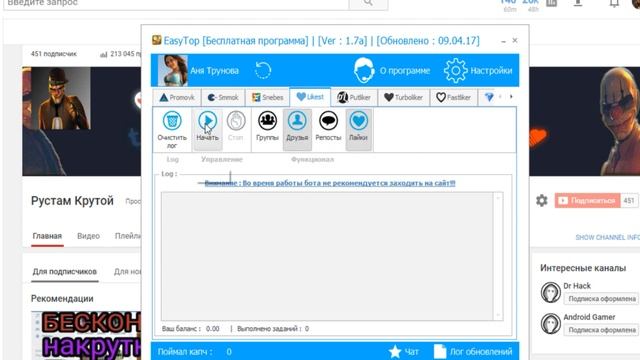This screenshot has width=640, height=360.
Task: Click inside the empty log text area
Action: pos(327,256)
